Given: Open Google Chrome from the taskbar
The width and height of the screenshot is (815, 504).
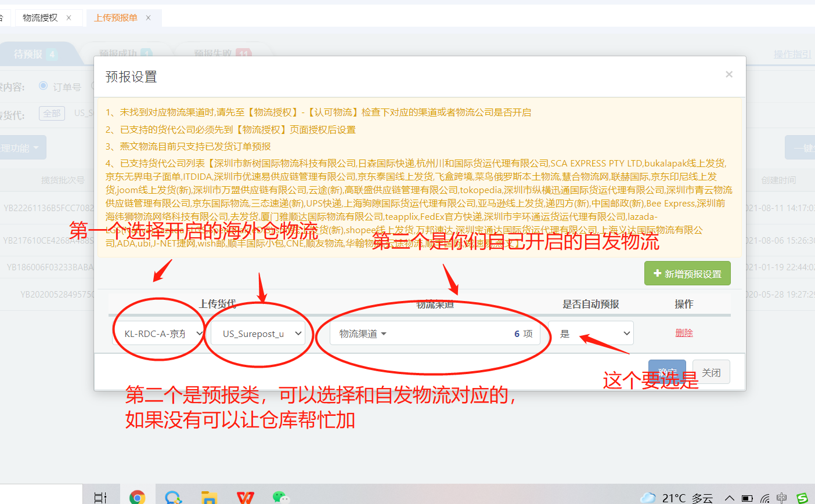Looking at the screenshot, I should tap(137, 497).
